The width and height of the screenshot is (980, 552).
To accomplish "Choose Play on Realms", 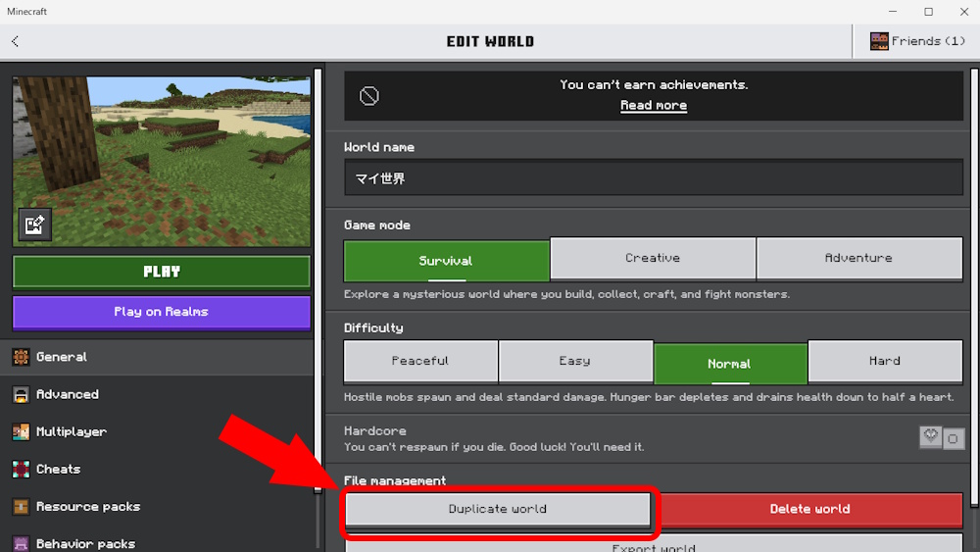I will [162, 312].
